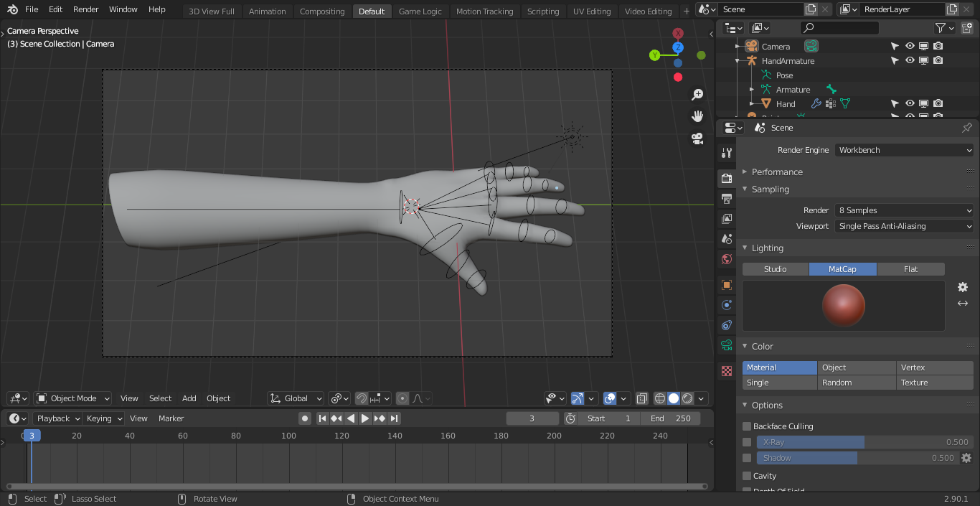Viewport: 980px width, 506px height.
Task: Open the Render menu
Action: 85,9
